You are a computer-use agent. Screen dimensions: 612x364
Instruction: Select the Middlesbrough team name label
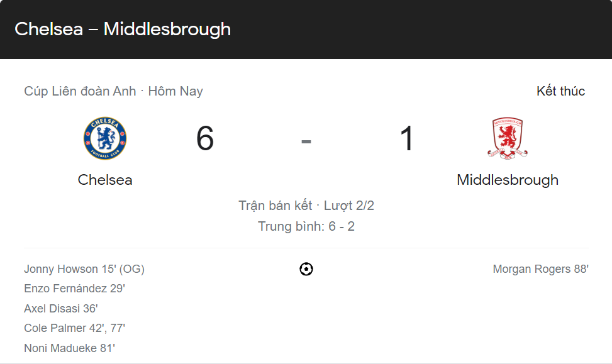(x=508, y=180)
